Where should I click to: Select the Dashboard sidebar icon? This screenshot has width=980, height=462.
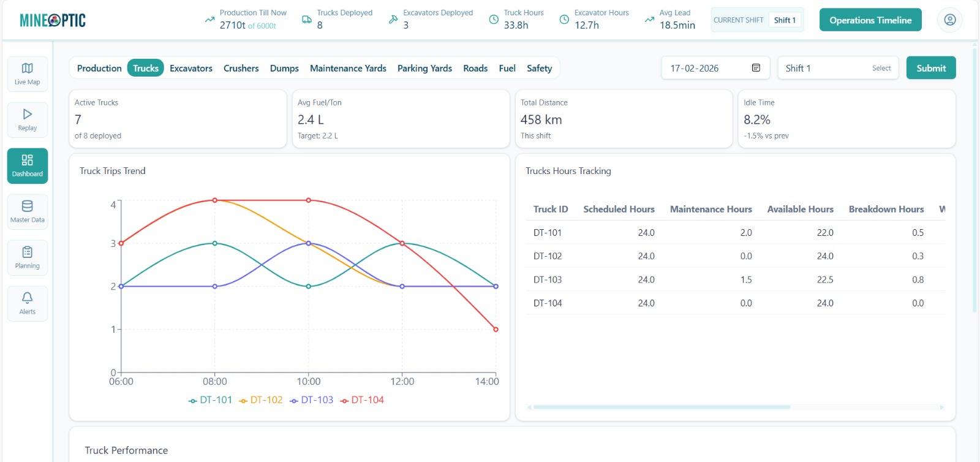(x=28, y=165)
